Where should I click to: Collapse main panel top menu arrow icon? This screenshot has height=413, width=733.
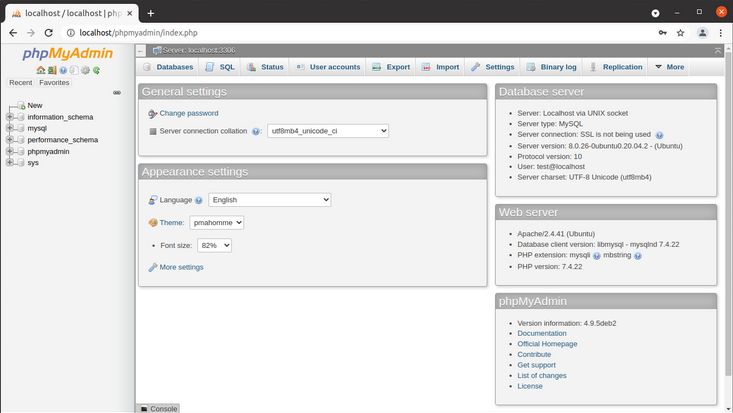pyautogui.click(x=718, y=50)
